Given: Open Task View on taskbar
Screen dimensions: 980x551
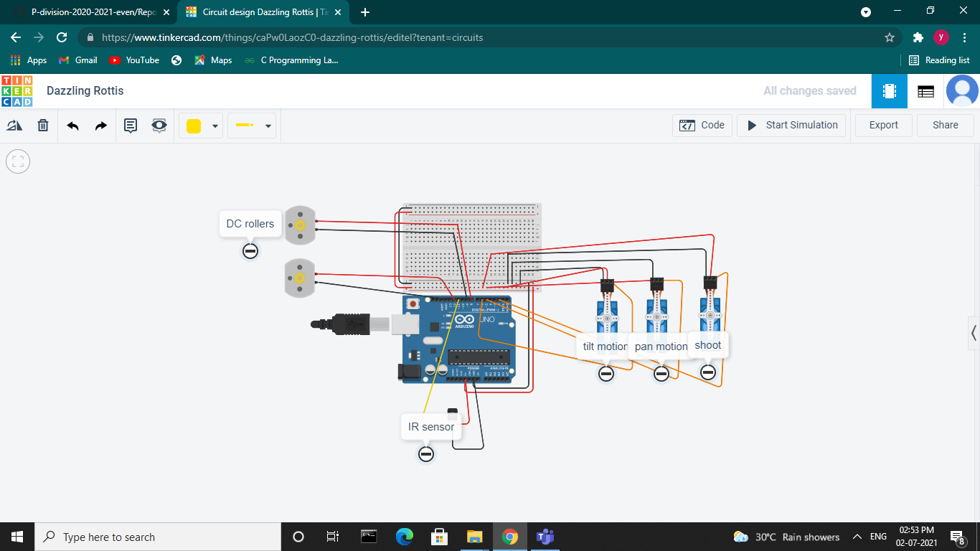Looking at the screenshot, I should coord(333,537).
